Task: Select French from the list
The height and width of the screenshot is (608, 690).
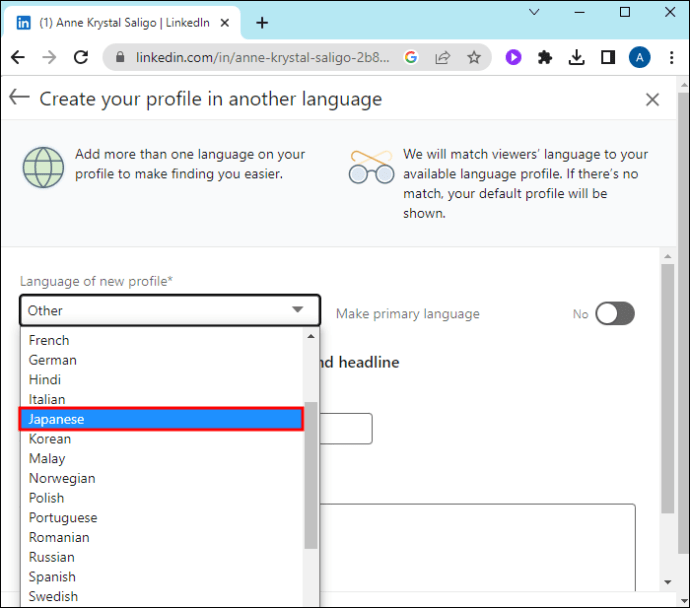Action: click(161, 340)
